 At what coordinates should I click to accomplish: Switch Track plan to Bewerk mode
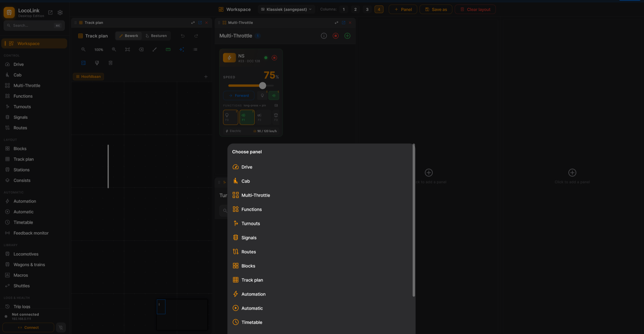pyautogui.click(x=128, y=36)
